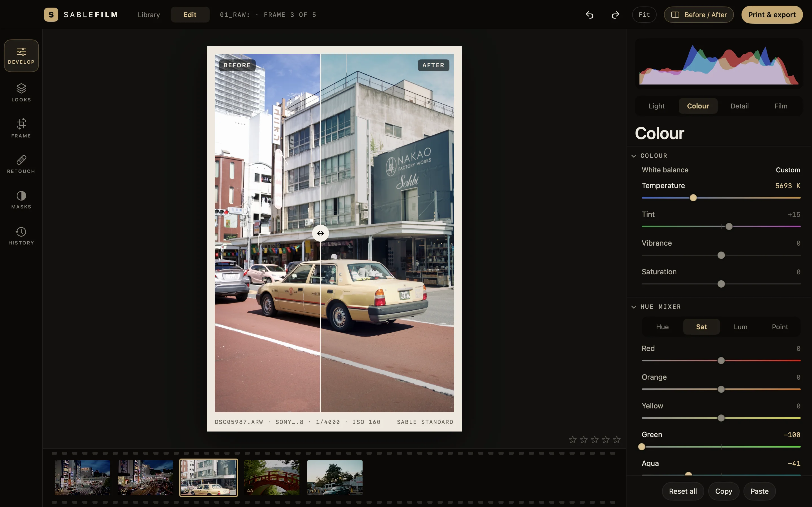Click the before/after split handle

tap(321, 234)
